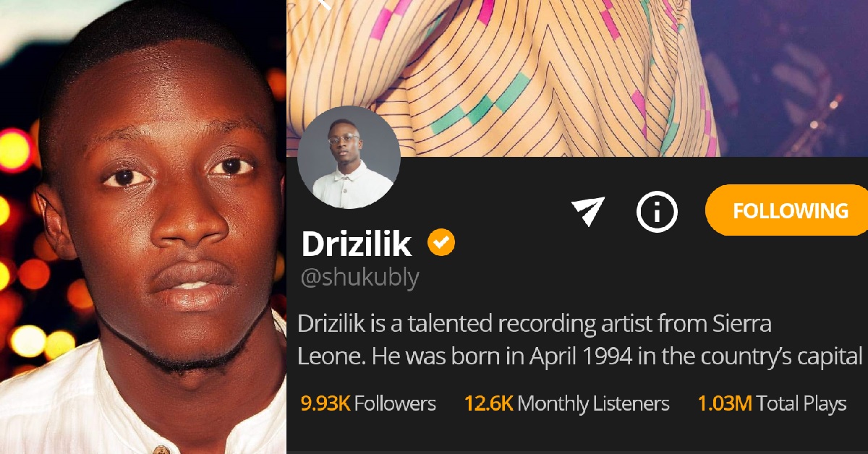868x454 pixels.
Task: Click the 1.03M Total Plays stat
Action: 772,403
